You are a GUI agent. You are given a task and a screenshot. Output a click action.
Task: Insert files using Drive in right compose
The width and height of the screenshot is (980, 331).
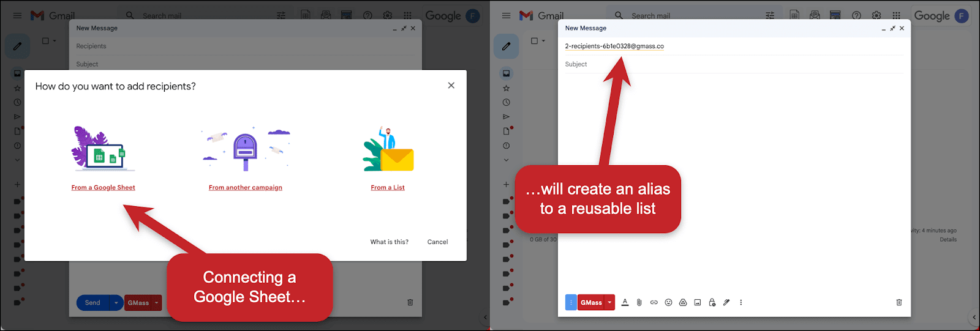pyautogui.click(x=683, y=302)
